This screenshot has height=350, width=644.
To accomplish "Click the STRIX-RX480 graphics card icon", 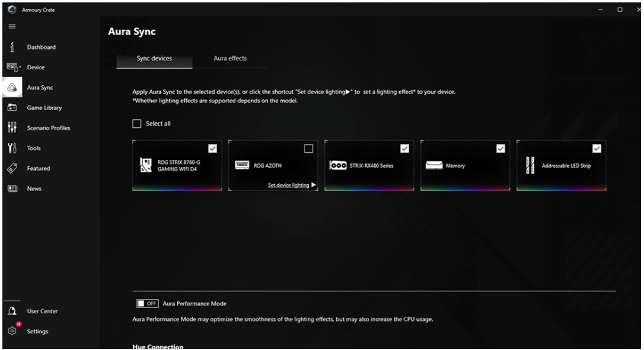I will tap(338, 165).
